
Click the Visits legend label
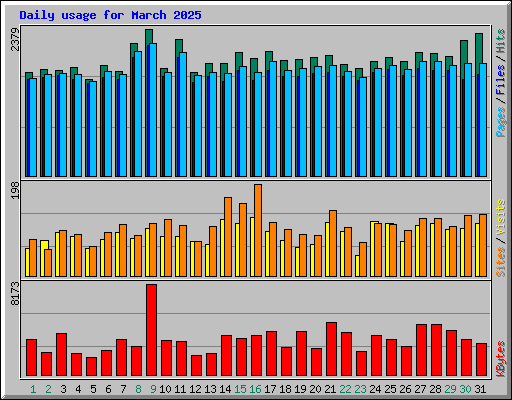[501, 217]
